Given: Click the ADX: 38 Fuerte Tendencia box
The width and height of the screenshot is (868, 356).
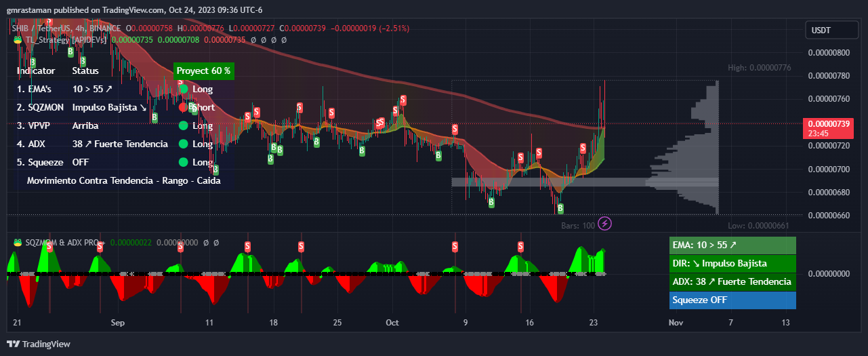Looking at the screenshot, I should pos(732,281).
